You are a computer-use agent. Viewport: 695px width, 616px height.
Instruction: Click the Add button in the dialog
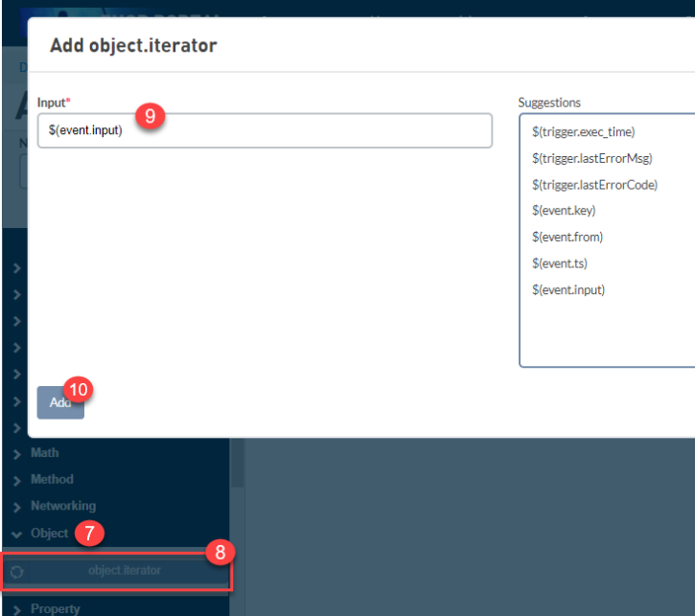(60, 402)
